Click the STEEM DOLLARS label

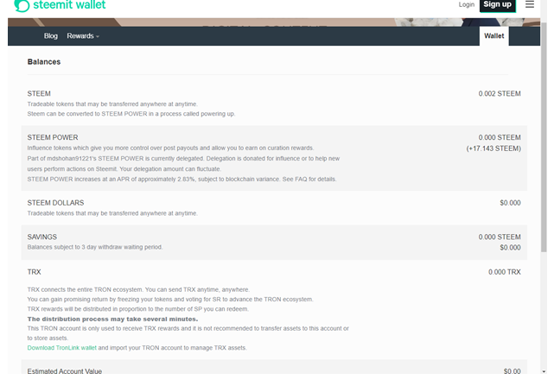[x=55, y=203]
